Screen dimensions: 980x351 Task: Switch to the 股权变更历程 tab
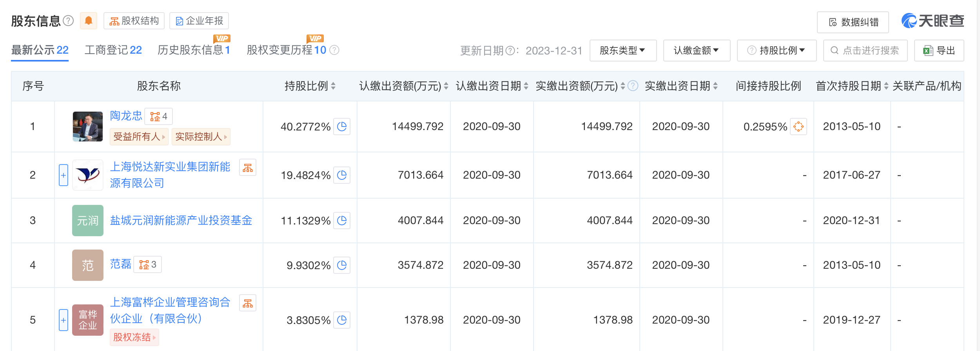[286, 50]
